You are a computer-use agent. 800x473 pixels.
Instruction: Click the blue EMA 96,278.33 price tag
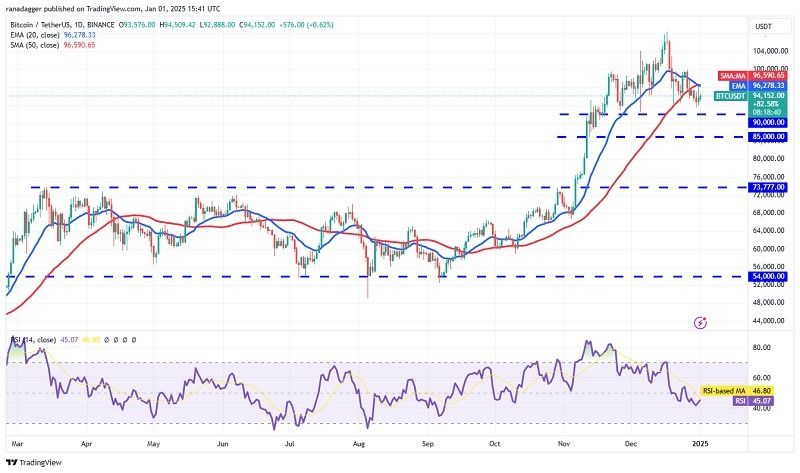click(758, 86)
